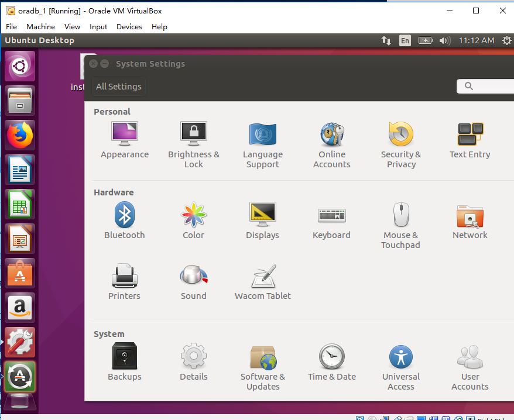Launch Firefox from the launcher

point(20,135)
